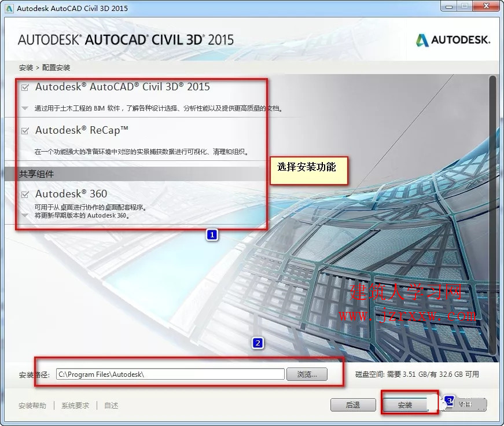
Task: Uncheck the Autodesk ReCap checkbox
Action: tap(25, 131)
